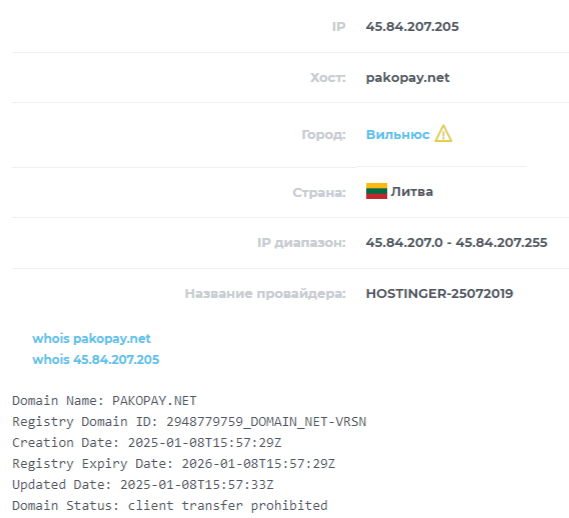Open the whois pakopay.net link
569x518 pixels.
click(91, 339)
